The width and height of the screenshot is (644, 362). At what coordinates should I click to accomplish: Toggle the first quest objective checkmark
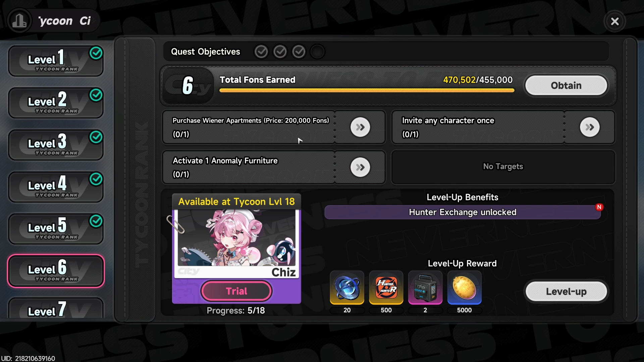[x=261, y=52]
